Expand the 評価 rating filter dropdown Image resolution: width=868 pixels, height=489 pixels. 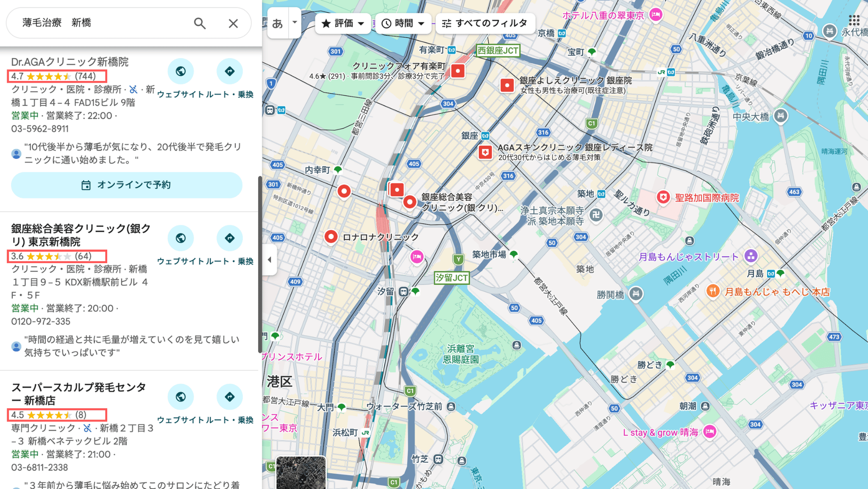343,23
